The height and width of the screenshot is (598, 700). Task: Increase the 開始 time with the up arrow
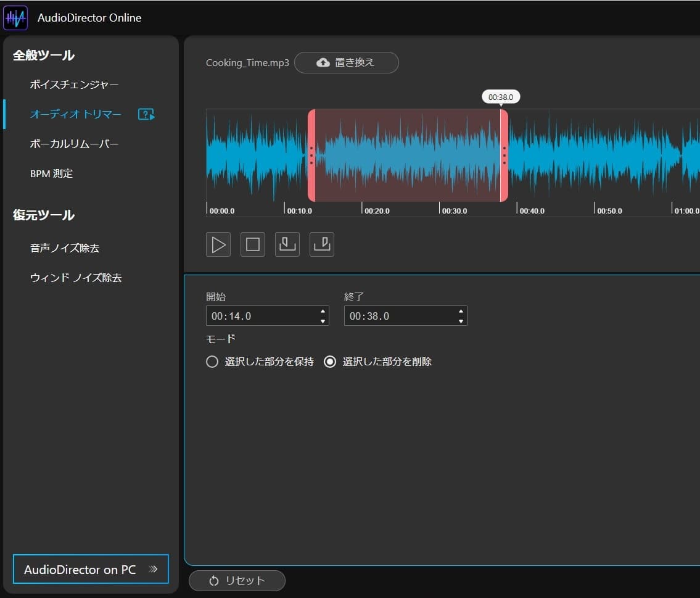(323, 311)
